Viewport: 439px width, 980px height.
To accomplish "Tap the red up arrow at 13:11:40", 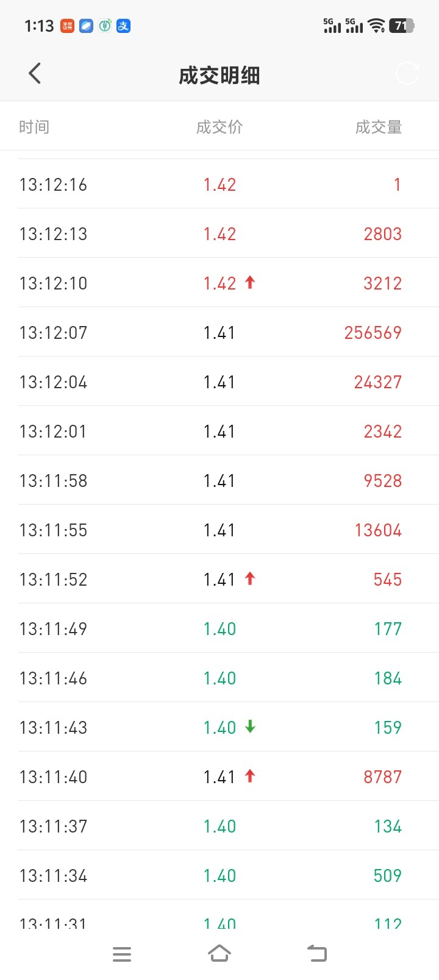I will (250, 776).
